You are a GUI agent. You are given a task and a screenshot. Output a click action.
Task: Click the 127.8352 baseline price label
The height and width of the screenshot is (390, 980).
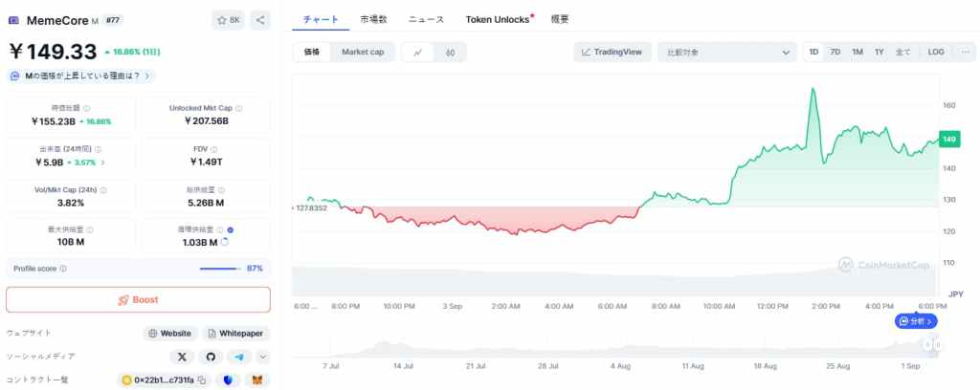(309, 207)
